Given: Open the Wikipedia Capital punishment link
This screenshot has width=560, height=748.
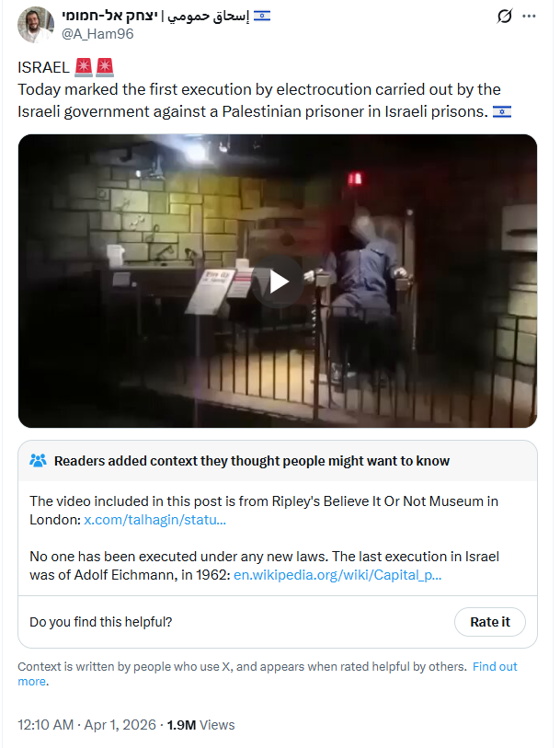Looking at the screenshot, I should tap(337, 575).
